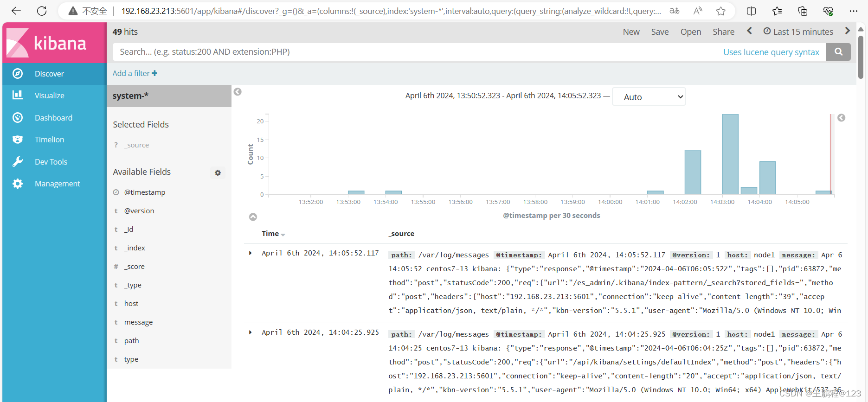The image size is (868, 402).
Task: Open Uses lucene query syntax link
Action: click(x=771, y=52)
